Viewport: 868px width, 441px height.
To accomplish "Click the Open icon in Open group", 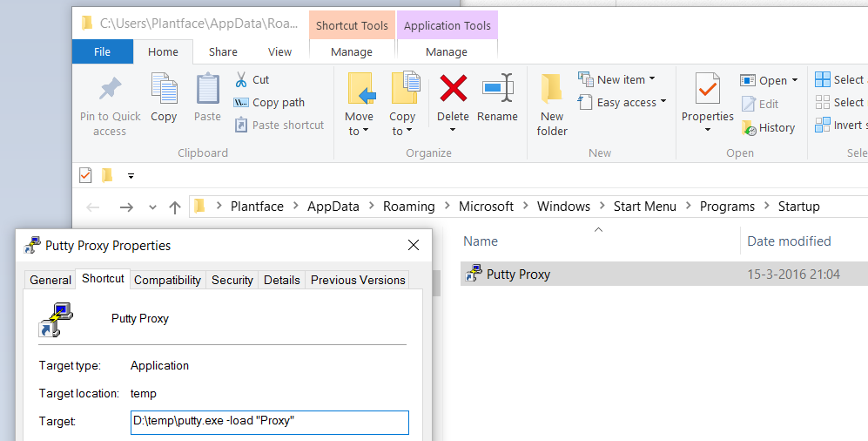I will pyautogui.click(x=748, y=80).
